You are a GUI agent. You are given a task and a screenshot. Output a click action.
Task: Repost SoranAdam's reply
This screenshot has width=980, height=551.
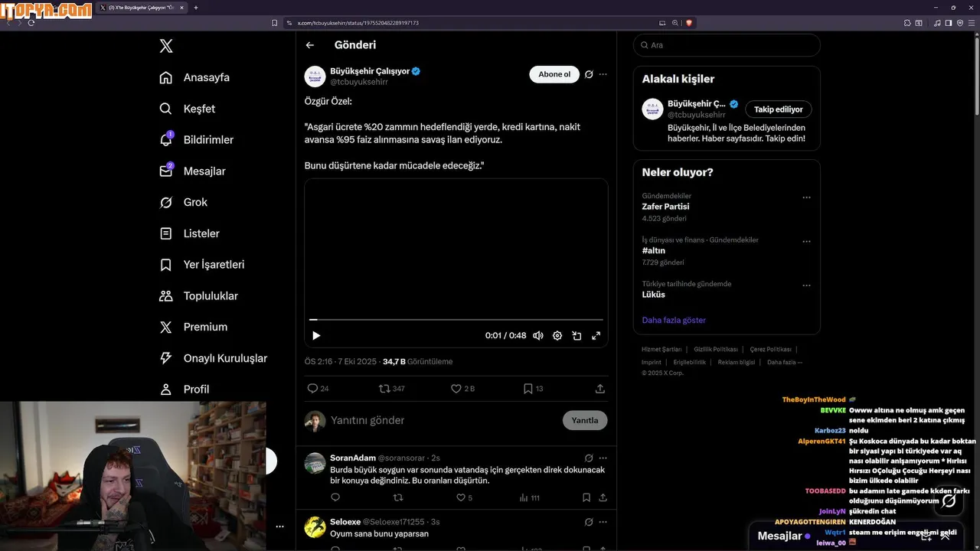(x=398, y=497)
